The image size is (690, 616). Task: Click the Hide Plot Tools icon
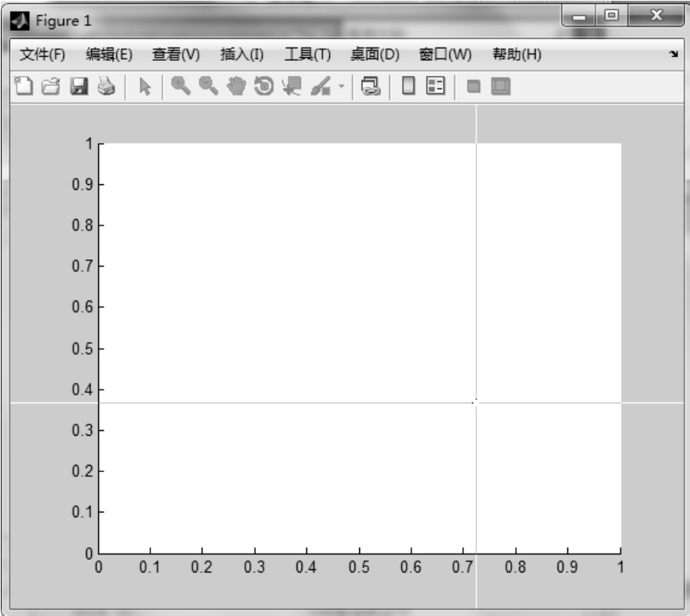[x=474, y=86]
